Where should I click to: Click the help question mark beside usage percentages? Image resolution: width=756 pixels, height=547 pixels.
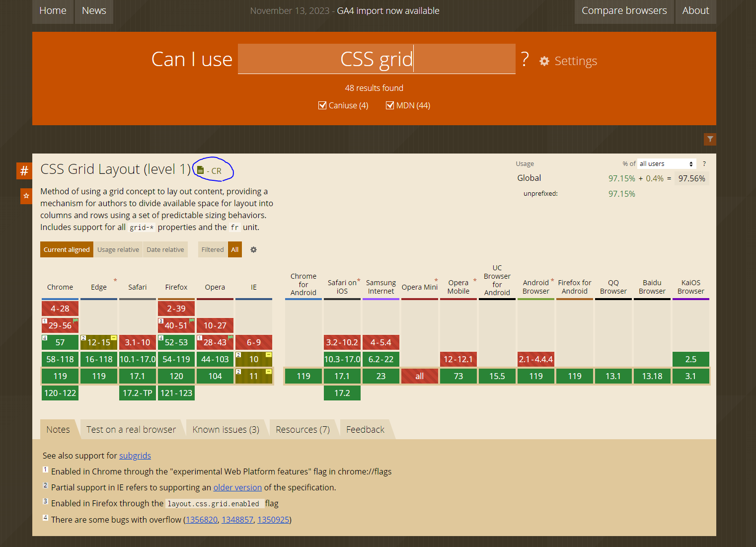coord(704,163)
